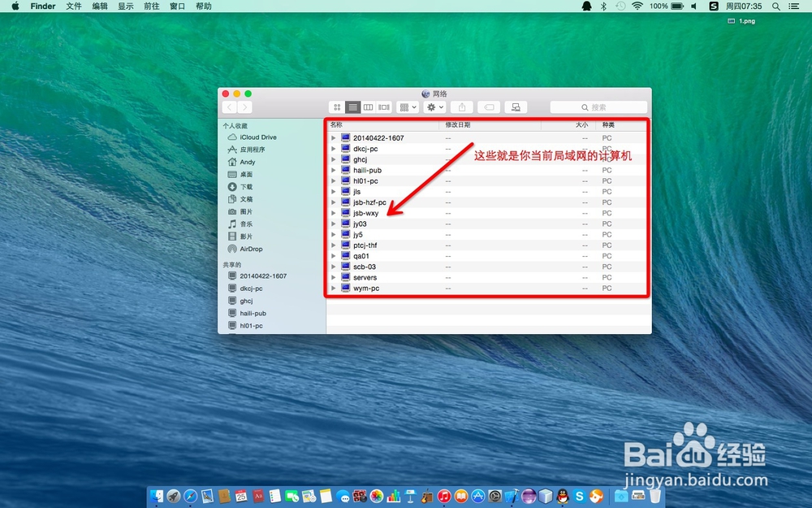The height and width of the screenshot is (508, 812).
Task: Expand the jls computer row
Action: click(x=334, y=192)
